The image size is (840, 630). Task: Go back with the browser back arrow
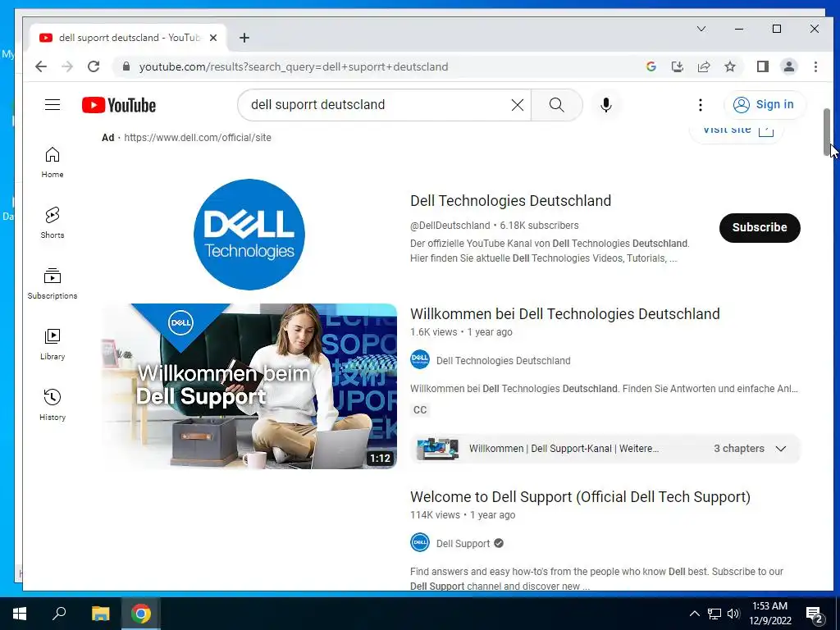tap(41, 66)
